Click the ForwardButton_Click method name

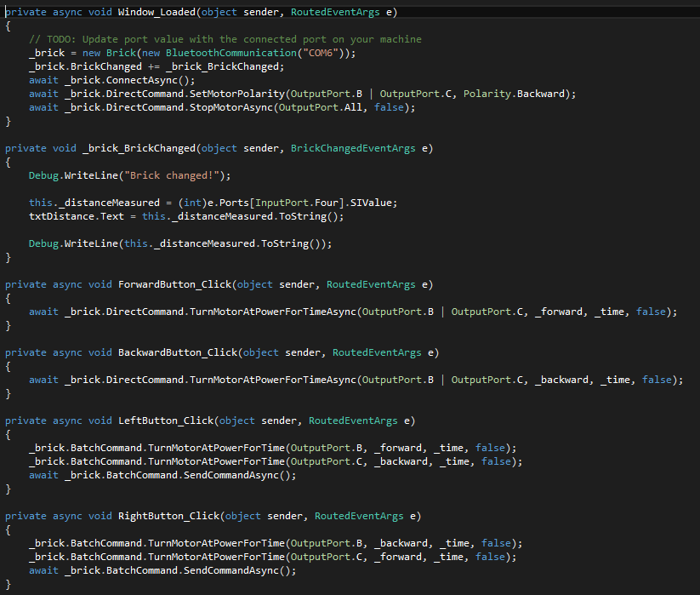[174, 284]
